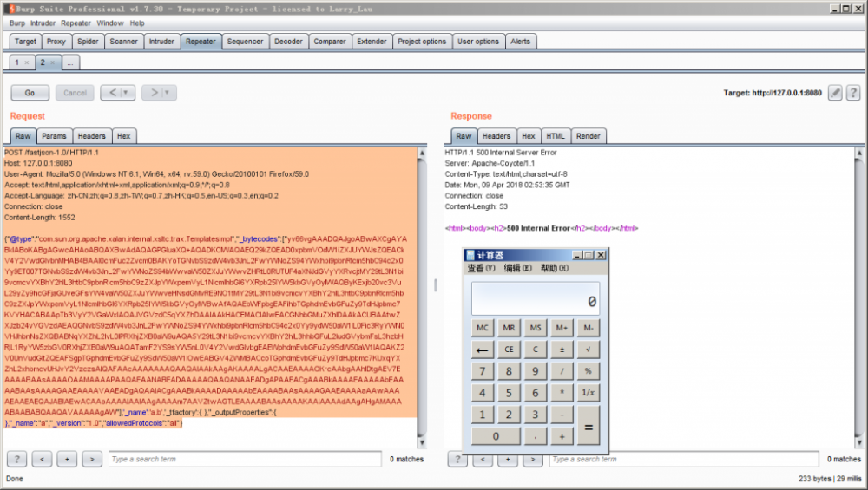Viewport: 868px width, 490px height.
Task: Open previous-request history dropdown arrow
Action: click(x=126, y=93)
